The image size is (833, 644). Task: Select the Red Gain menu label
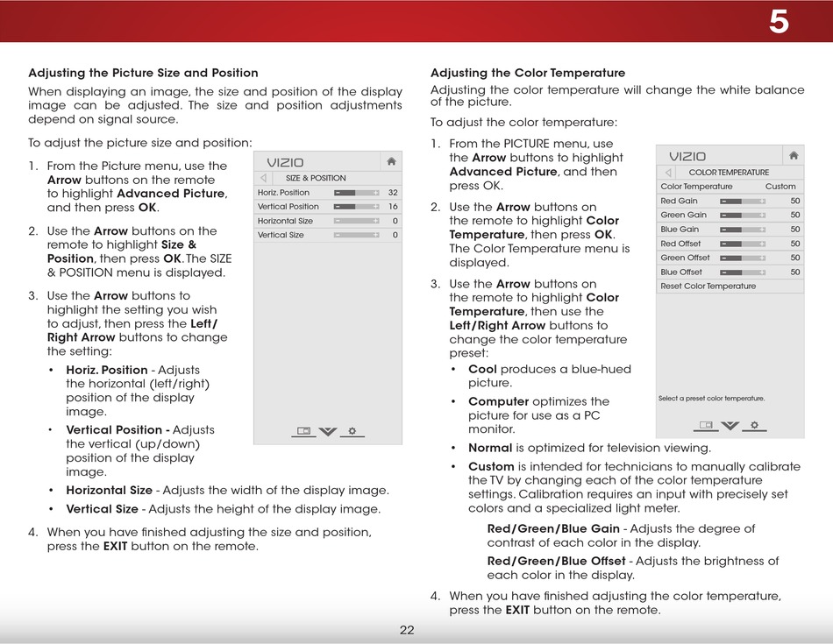coord(679,201)
